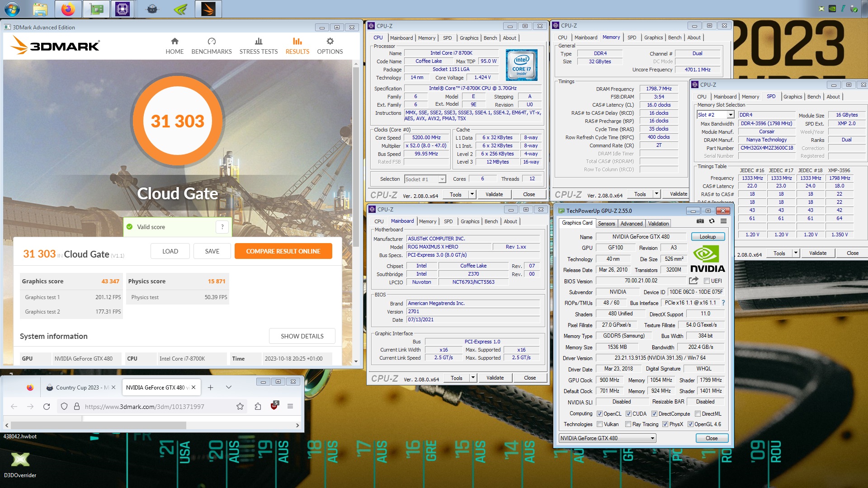Viewport: 868px width, 488px height.
Task: Click the Firefox scrollbar right arrow
Action: tap(297, 425)
